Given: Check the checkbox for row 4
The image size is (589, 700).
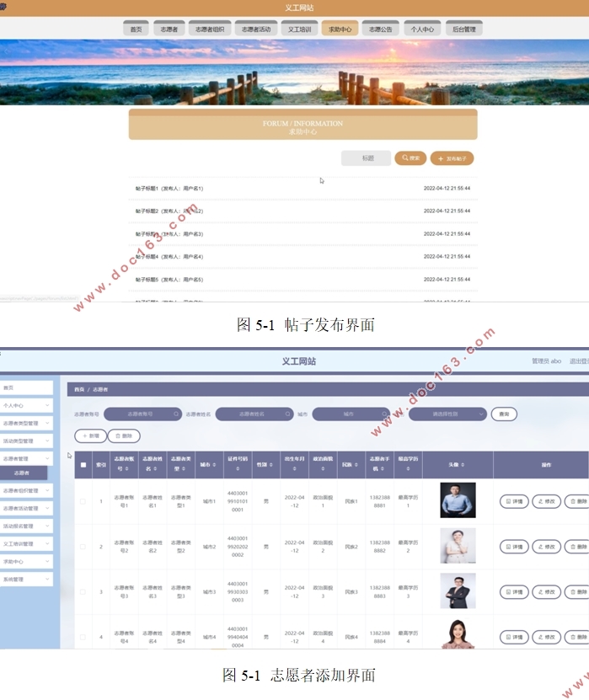Looking at the screenshot, I should click(83, 637).
